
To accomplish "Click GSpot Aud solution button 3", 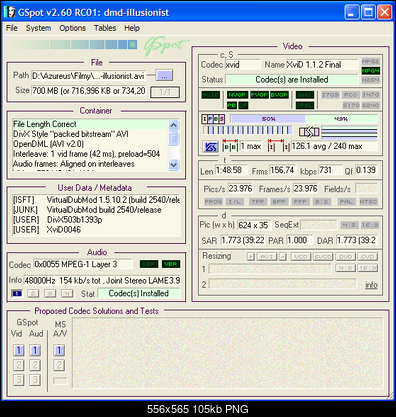I will coord(35,380).
